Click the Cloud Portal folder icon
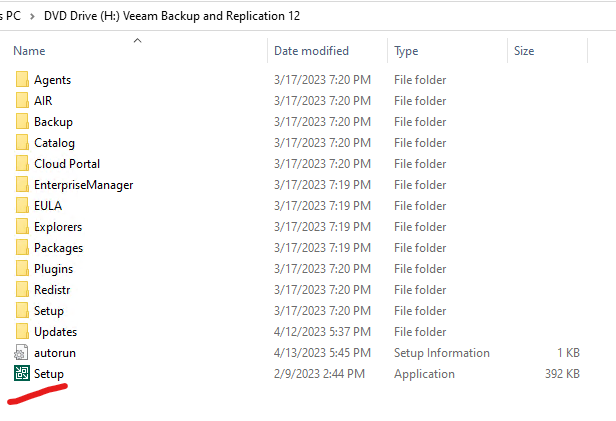616x421 pixels. click(22, 164)
